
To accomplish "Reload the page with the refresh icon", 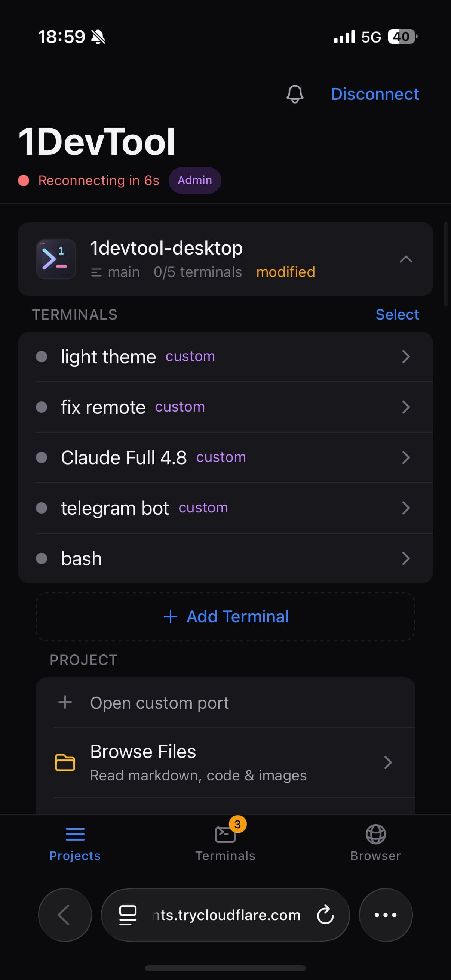I will click(x=325, y=915).
